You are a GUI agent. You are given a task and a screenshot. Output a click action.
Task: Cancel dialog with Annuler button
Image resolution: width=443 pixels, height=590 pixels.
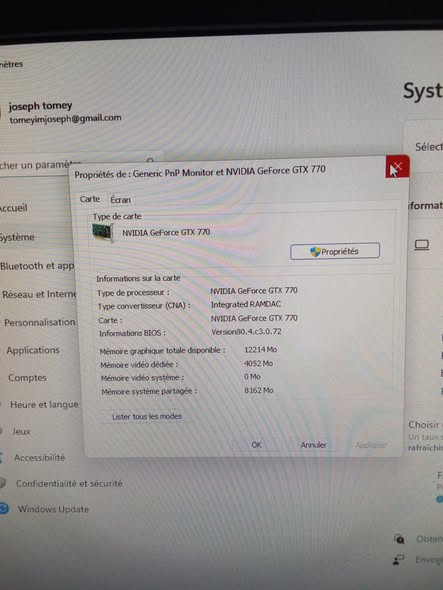point(313,445)
